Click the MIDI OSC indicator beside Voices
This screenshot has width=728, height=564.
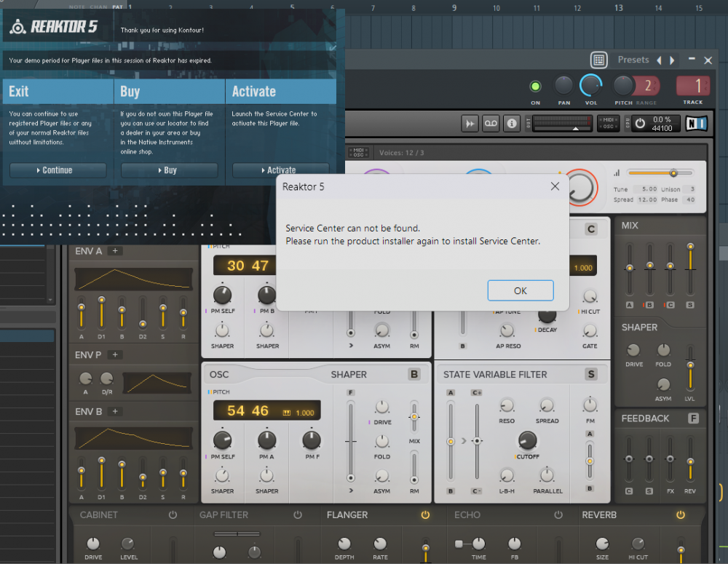point(358,152)
